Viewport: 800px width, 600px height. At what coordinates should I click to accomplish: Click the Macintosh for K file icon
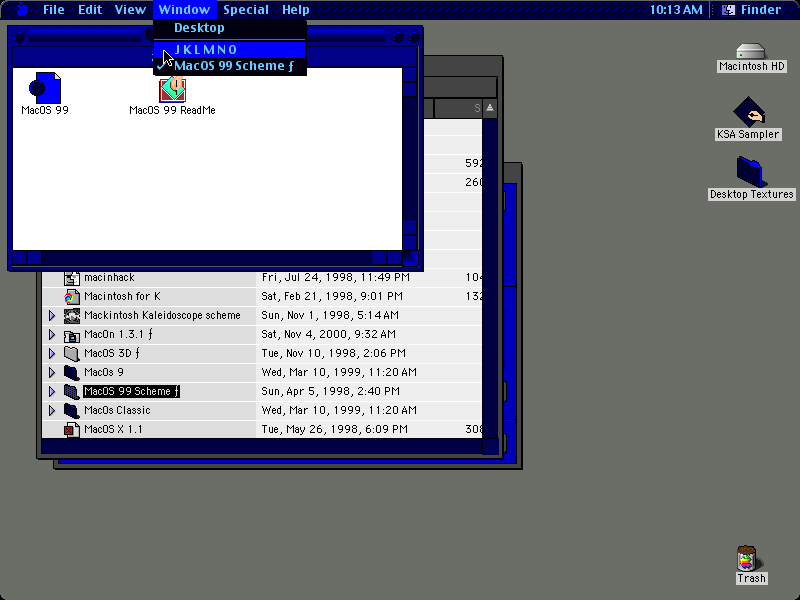pos(71,296)
